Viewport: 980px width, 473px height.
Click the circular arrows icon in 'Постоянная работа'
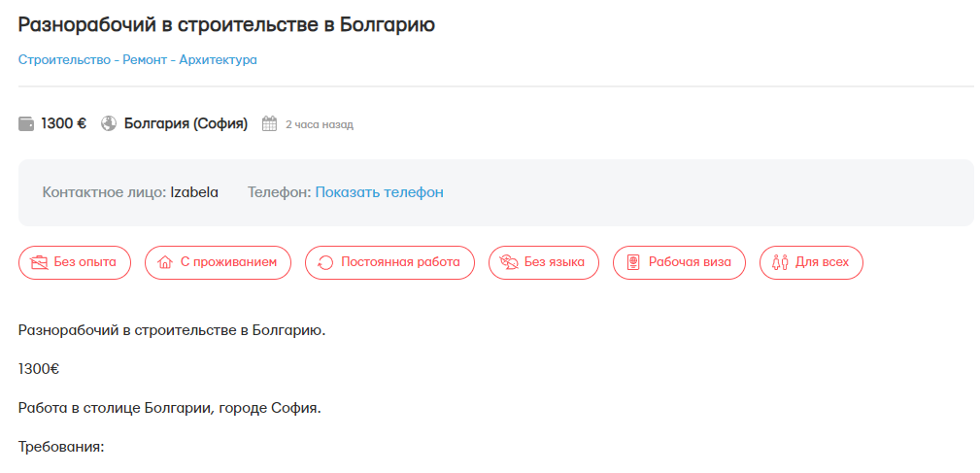pyautogui.click(x=325, y=262)
